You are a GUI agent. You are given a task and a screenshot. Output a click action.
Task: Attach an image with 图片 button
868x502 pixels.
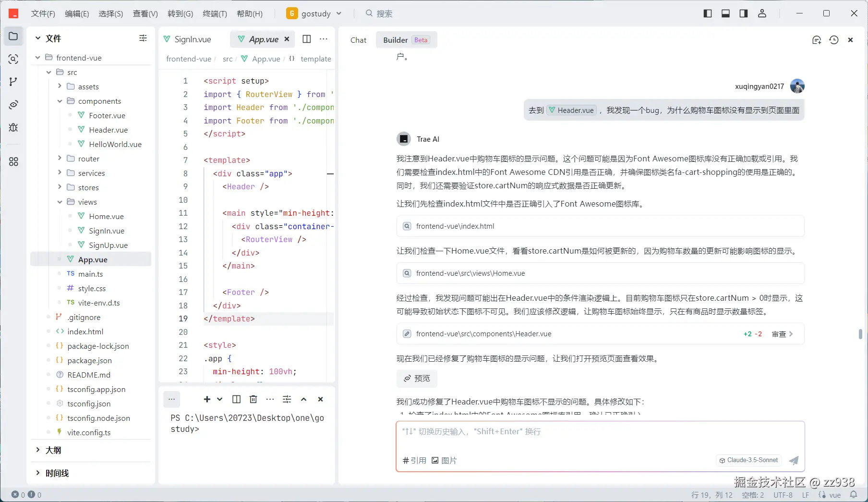pyautogui.click(x=444, y=460)
